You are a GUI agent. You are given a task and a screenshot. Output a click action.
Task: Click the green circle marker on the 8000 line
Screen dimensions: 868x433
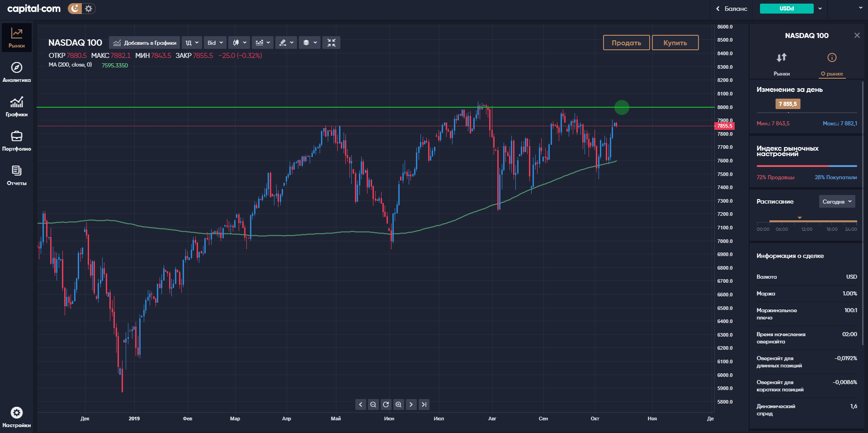coord(622,107)
